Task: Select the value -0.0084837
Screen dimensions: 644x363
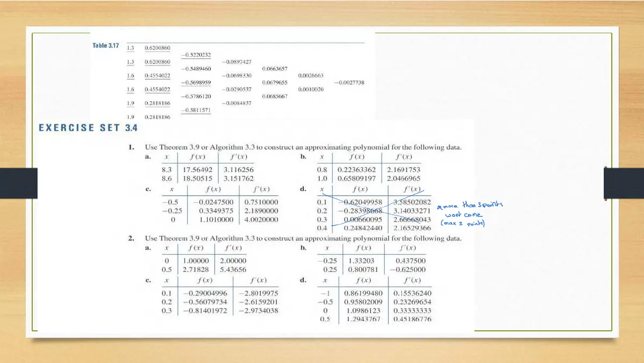Action: pos(237,103)
